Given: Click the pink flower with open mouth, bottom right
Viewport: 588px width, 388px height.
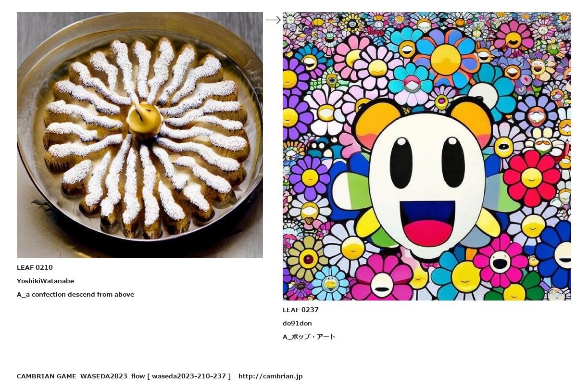Looking at the screenshot, I should [x=500, y=262].
